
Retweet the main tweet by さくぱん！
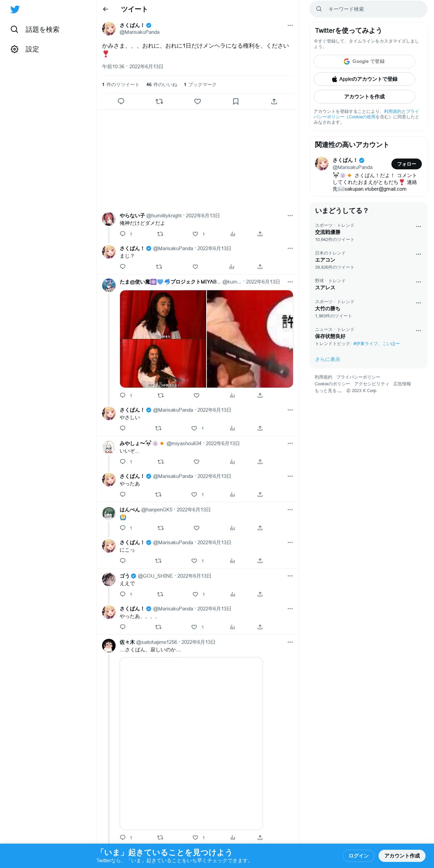coord(159,101)
